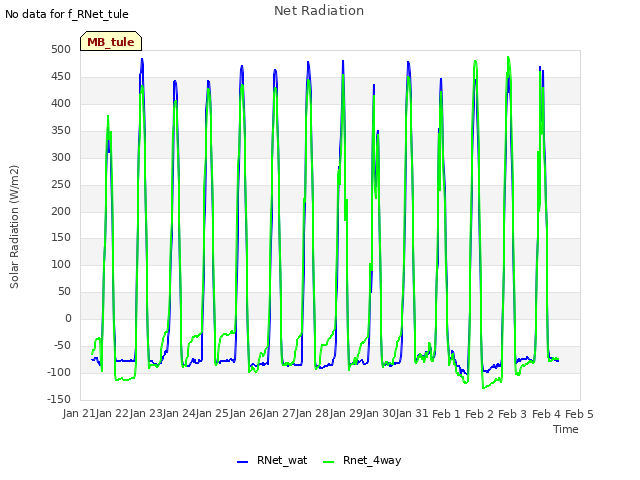Click the -50 y-axis tick label

(x=62, y=345)
